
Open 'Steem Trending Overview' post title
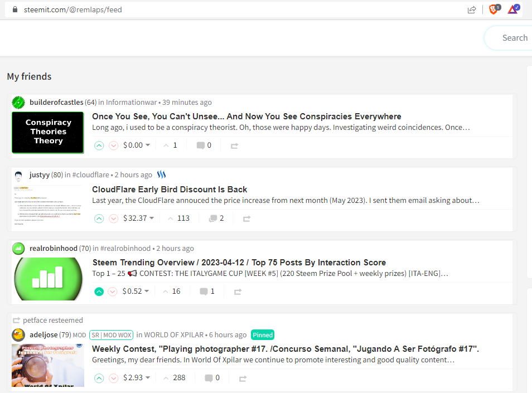(x=239, y=263)
